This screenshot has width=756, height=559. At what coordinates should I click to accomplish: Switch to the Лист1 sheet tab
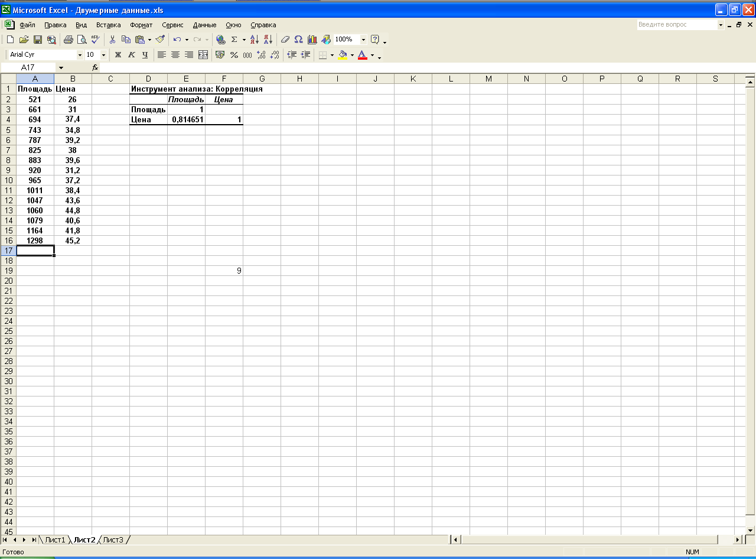[x=55, y=539]
